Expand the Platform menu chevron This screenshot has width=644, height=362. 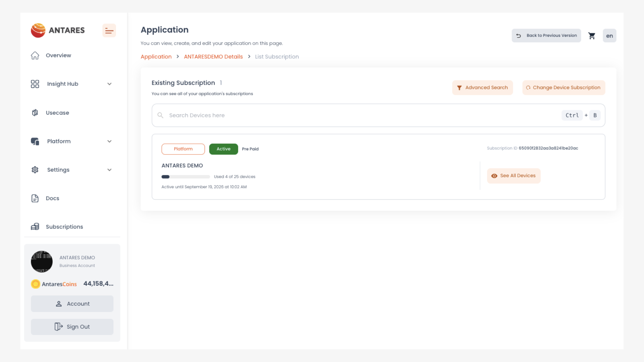(109, 141)
